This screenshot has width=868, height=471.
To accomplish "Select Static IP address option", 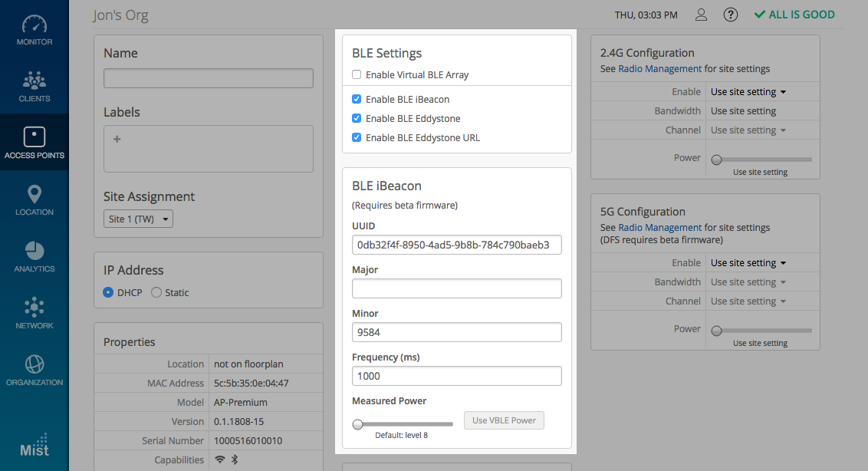I will [156, 292].
